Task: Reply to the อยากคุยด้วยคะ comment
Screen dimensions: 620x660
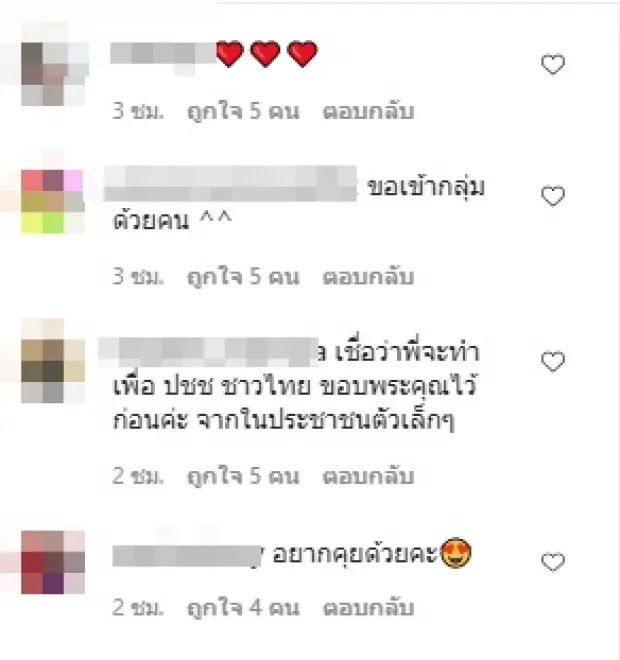Action: point(368,608)
